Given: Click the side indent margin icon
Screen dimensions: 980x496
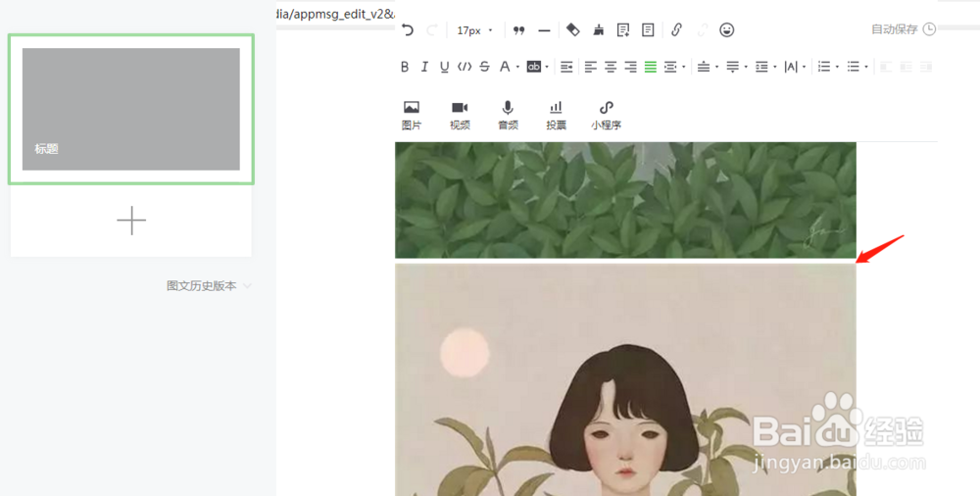Looking at the screenshot, I should [670, 67].
